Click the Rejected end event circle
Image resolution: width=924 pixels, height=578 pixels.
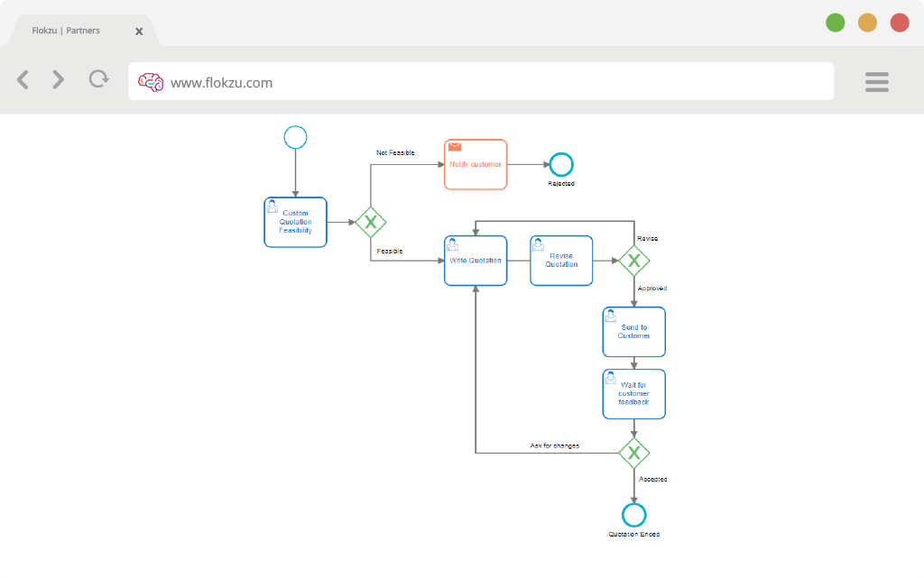click(x=561, y=165)
